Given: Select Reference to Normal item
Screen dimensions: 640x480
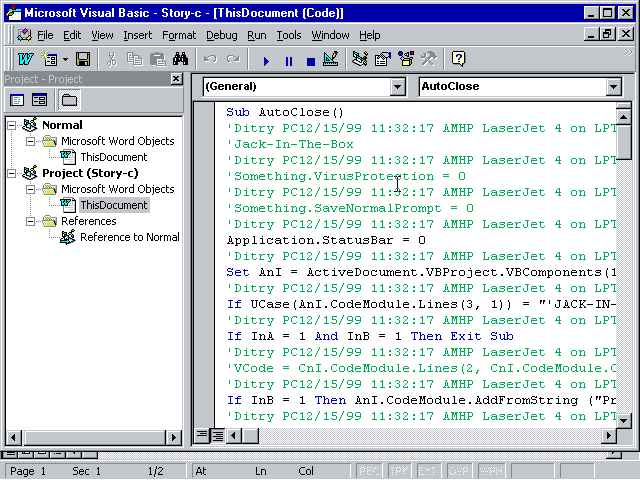Looking at the screenshot, I should 130,237.
